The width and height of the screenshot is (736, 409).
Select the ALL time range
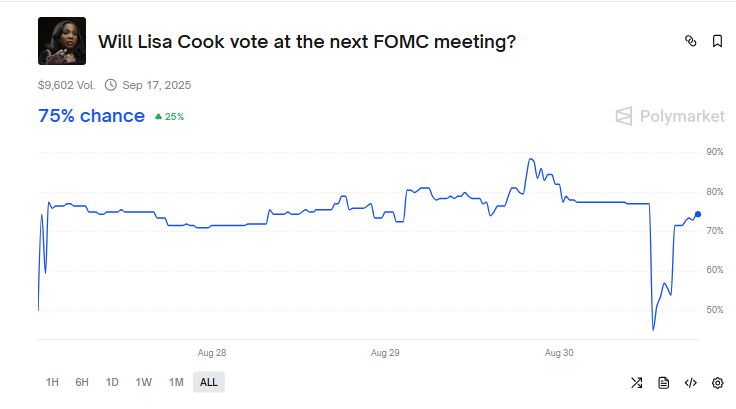[208, 382]
